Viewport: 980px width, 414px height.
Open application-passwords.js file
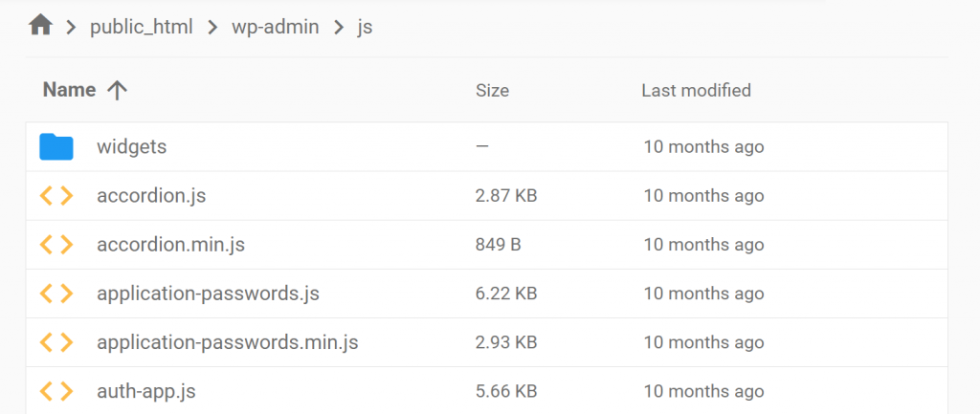point(208,294)
